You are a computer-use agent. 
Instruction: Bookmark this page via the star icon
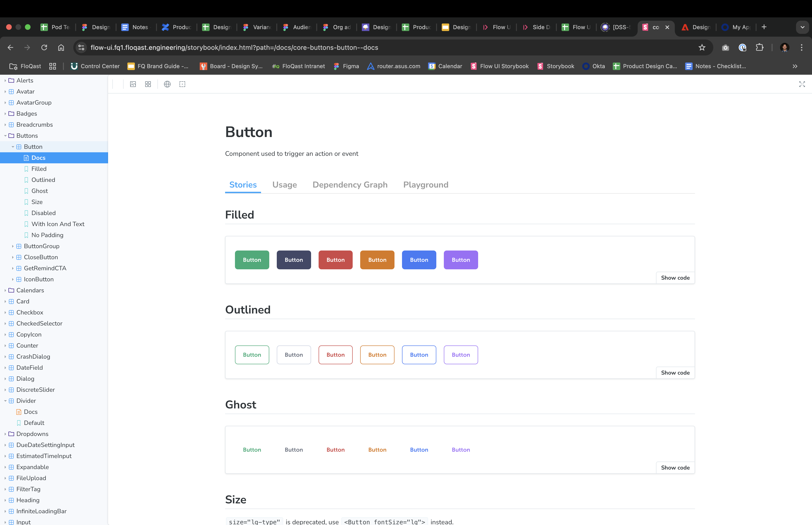point(702,47)
